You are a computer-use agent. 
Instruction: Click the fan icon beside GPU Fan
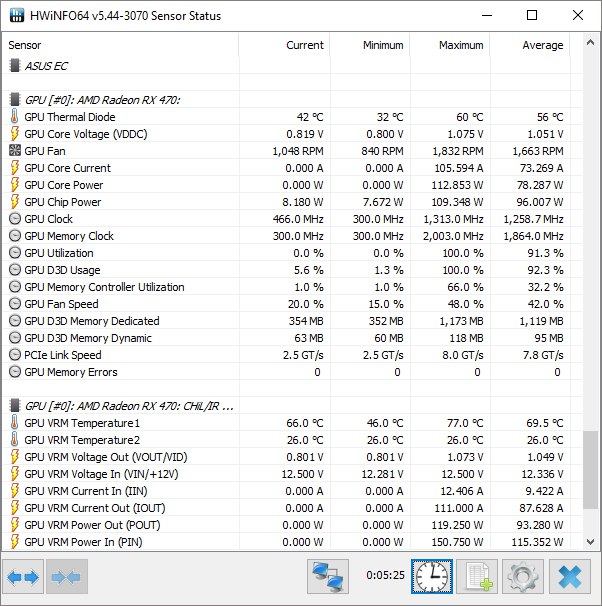15,151
